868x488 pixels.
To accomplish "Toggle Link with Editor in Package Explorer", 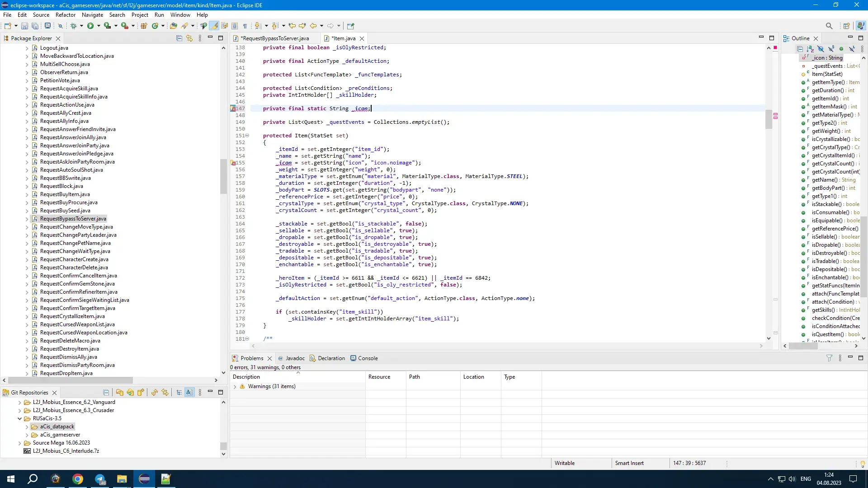I will 189,38.
